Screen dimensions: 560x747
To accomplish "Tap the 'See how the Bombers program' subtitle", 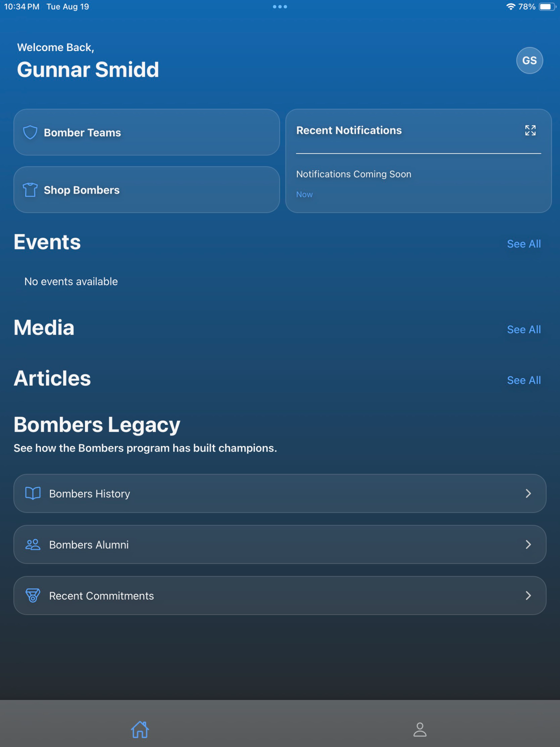I will 145,448.
